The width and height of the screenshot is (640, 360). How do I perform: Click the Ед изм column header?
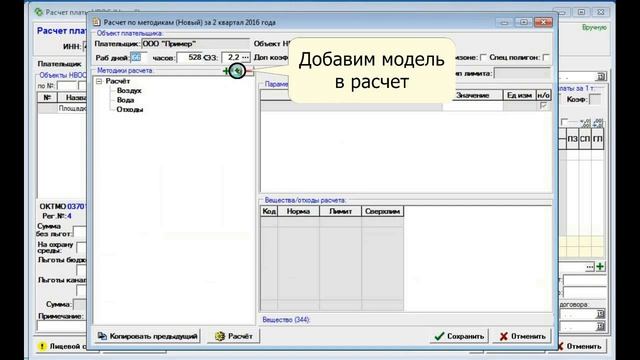point(519,95)
